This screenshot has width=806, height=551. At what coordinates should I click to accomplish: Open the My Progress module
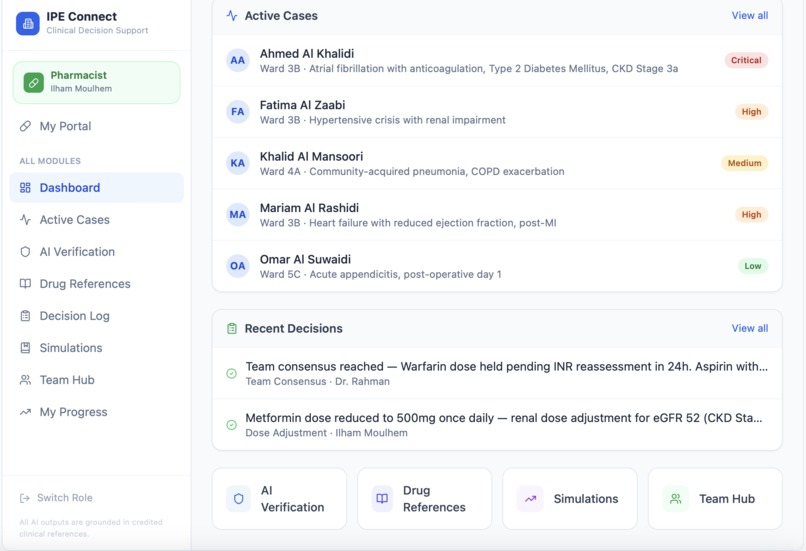coord(97,412)
